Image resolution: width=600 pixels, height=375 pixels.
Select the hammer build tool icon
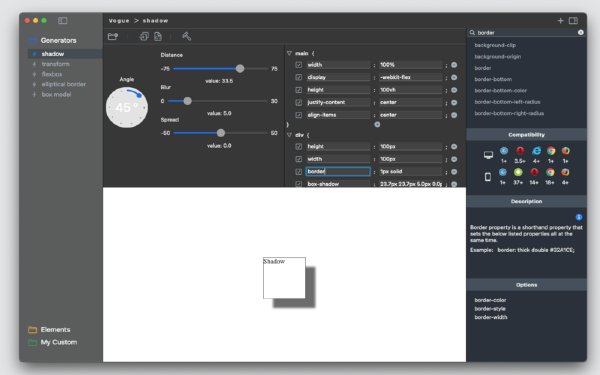pyautogui.click(x=186, y=36)
